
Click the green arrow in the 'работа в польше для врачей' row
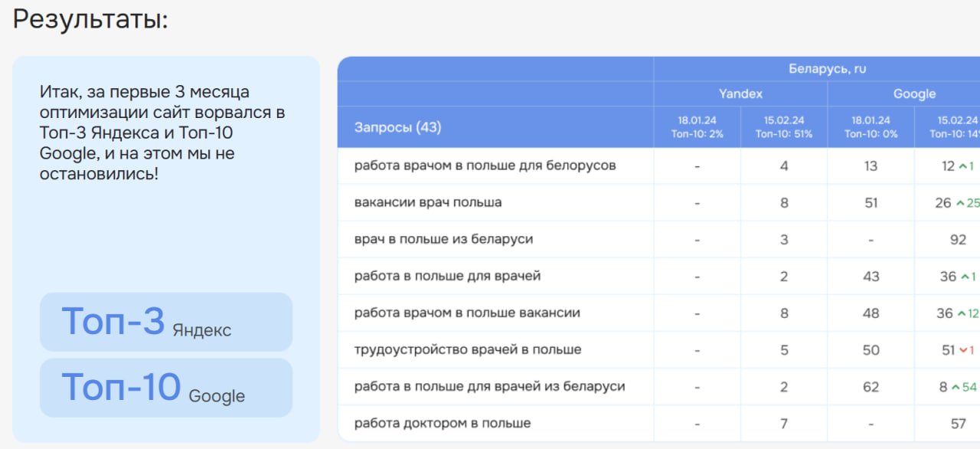pyautogui.click(x=962, y=277)
